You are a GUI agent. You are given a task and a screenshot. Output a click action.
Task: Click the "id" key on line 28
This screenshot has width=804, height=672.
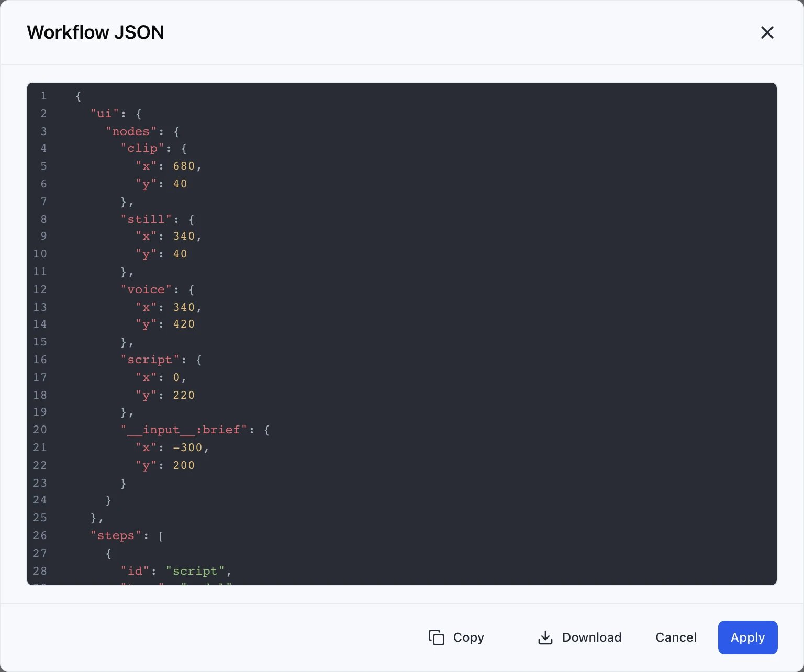135,571
